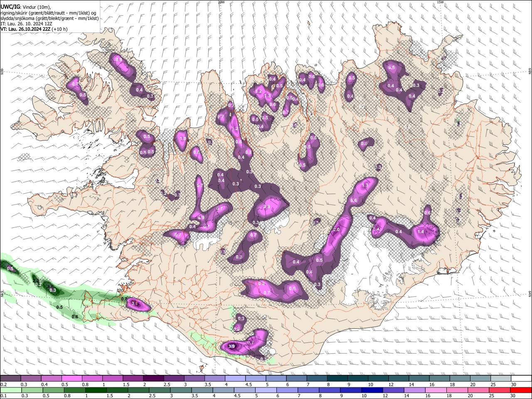Click the "1.4" snowfall value in the east
This screenshot has height=399, width=532.
pos(421,232)
